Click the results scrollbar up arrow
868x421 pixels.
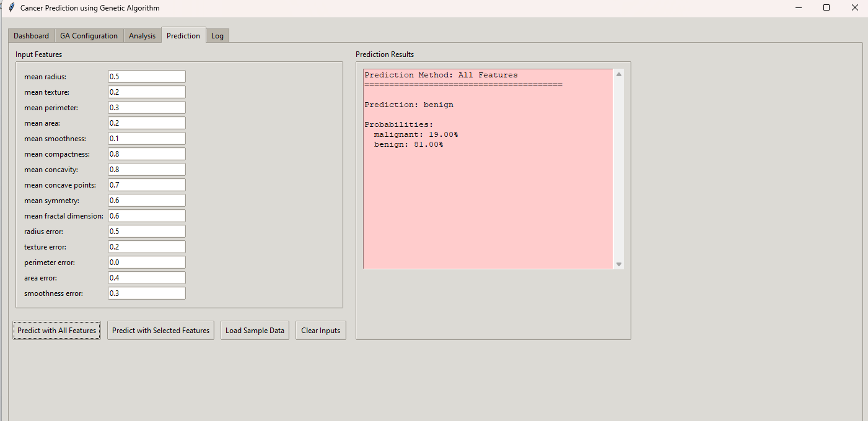click(x=618, y=74)
